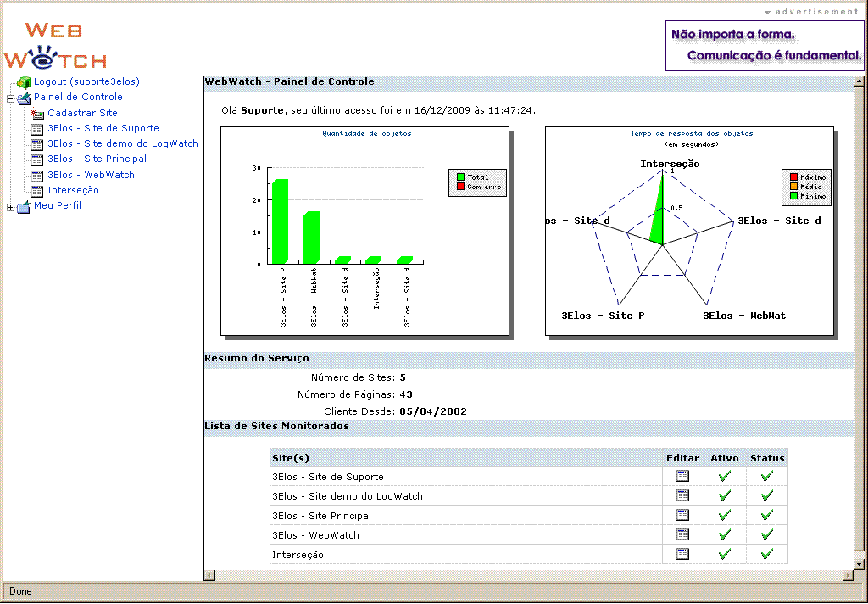Open 3Elos - Site demo do LogWatch in sidebar

[123, 143]
